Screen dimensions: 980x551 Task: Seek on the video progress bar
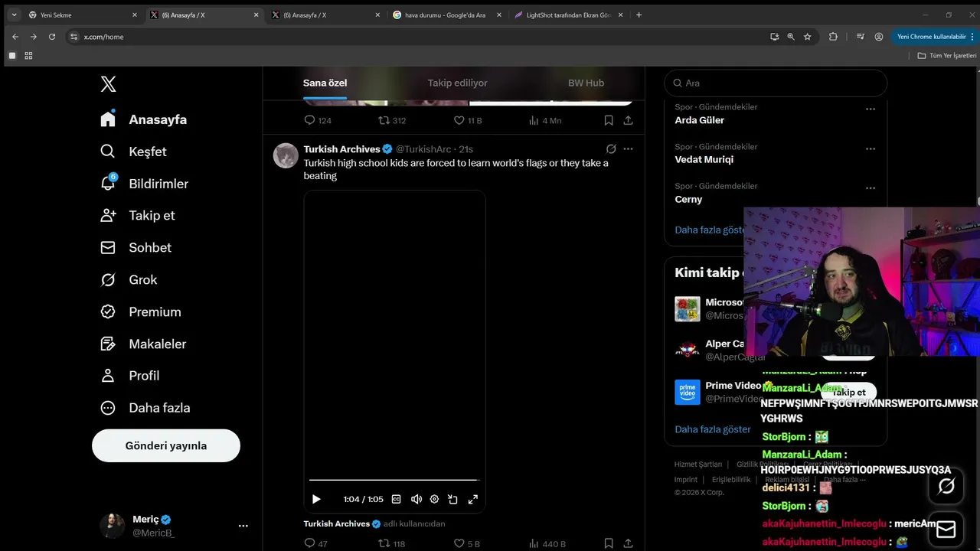click(x=394, y=480)
